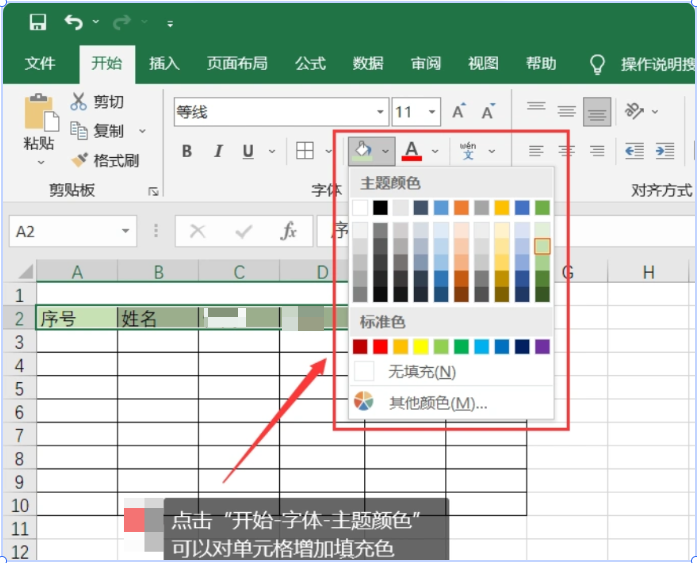Viewport: 697px width, 563px height.
Task: Open 其他颜色(M)... more colors
Action: (x=451, y=403)
